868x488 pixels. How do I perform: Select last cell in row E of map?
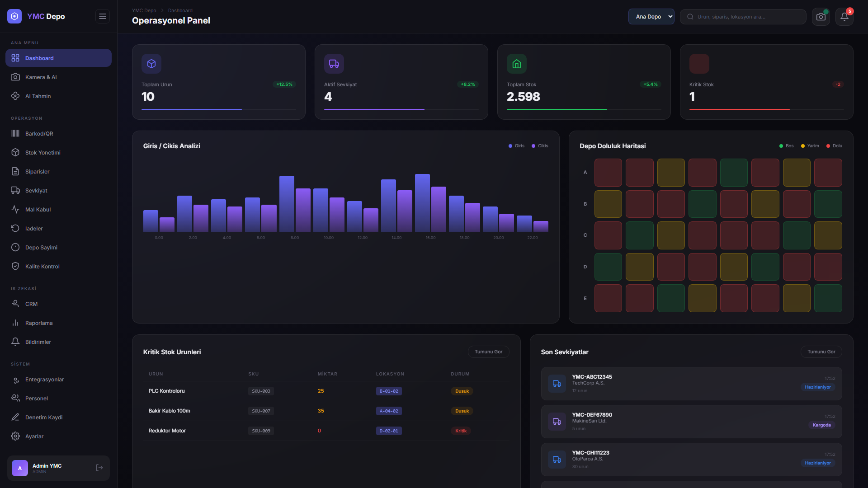pos(828,298)
